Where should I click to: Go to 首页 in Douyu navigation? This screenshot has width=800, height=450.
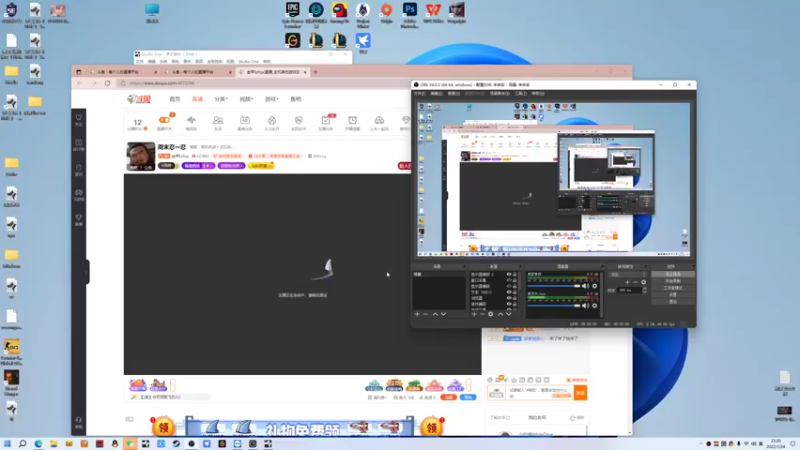[175, 99]
